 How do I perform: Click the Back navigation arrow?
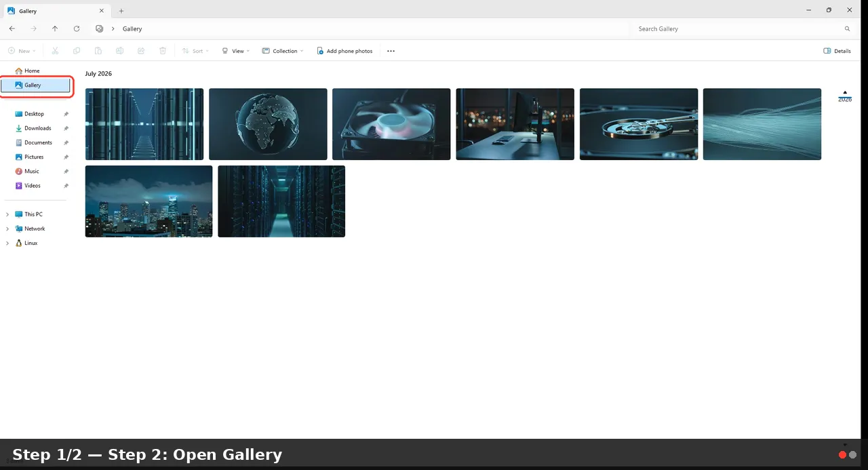click(x=12, y=28)
